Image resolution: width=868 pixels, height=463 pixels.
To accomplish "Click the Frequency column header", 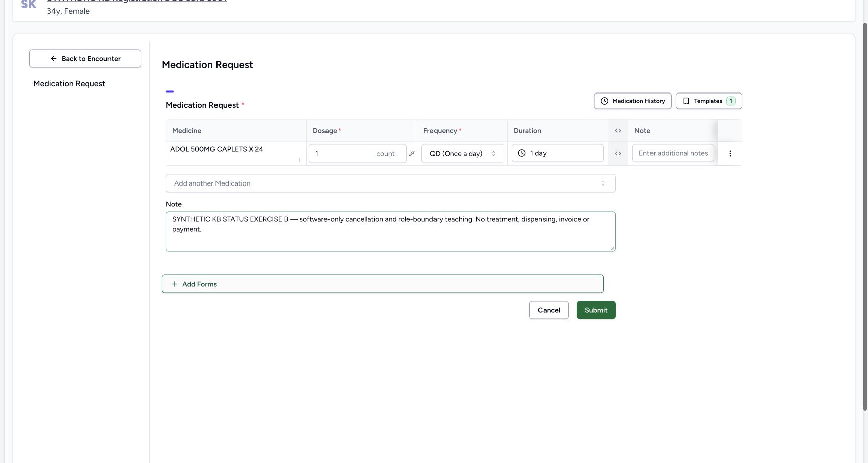I will click(462, 131).
